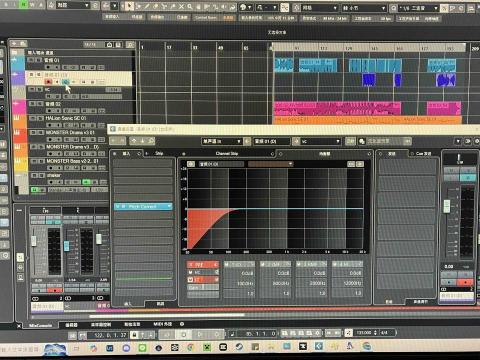Toggle Monitor button on selected track
The image size is (480, 360).
coord(57,82)
